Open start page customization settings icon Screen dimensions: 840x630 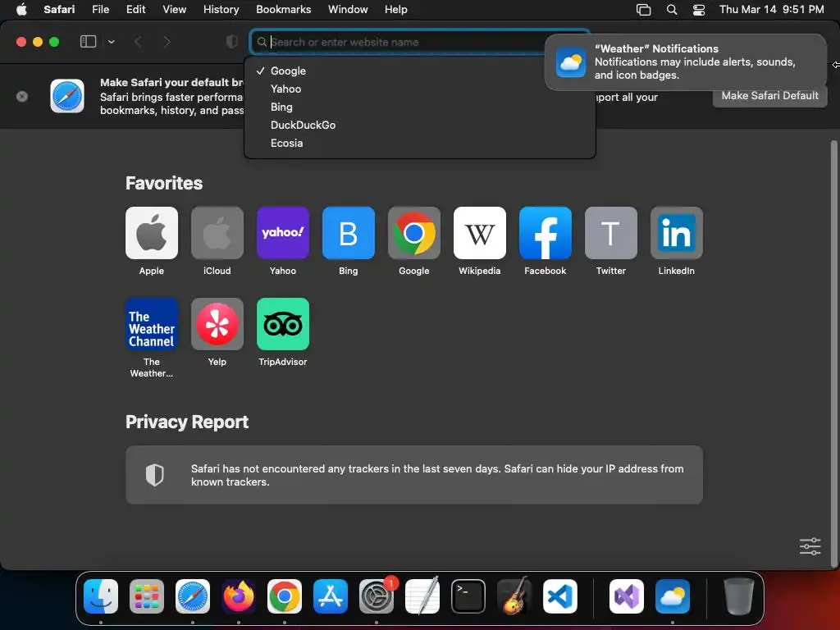(810, 546)
